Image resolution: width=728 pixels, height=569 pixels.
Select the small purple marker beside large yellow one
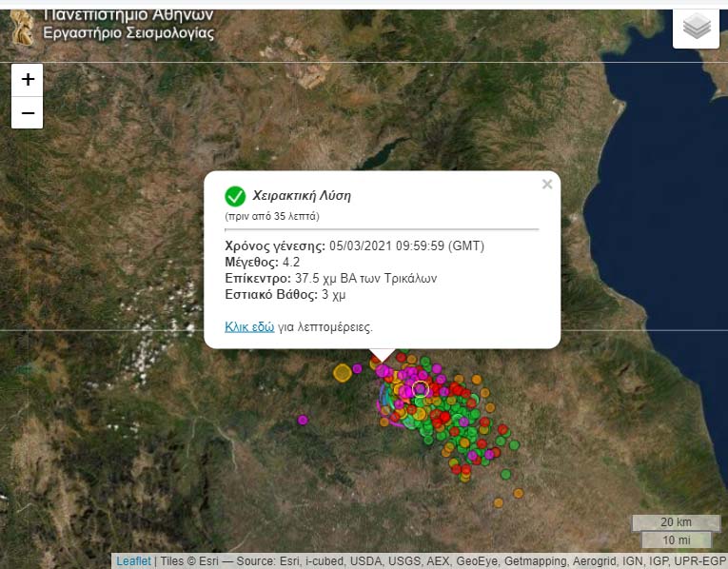[x=358, y=368]
